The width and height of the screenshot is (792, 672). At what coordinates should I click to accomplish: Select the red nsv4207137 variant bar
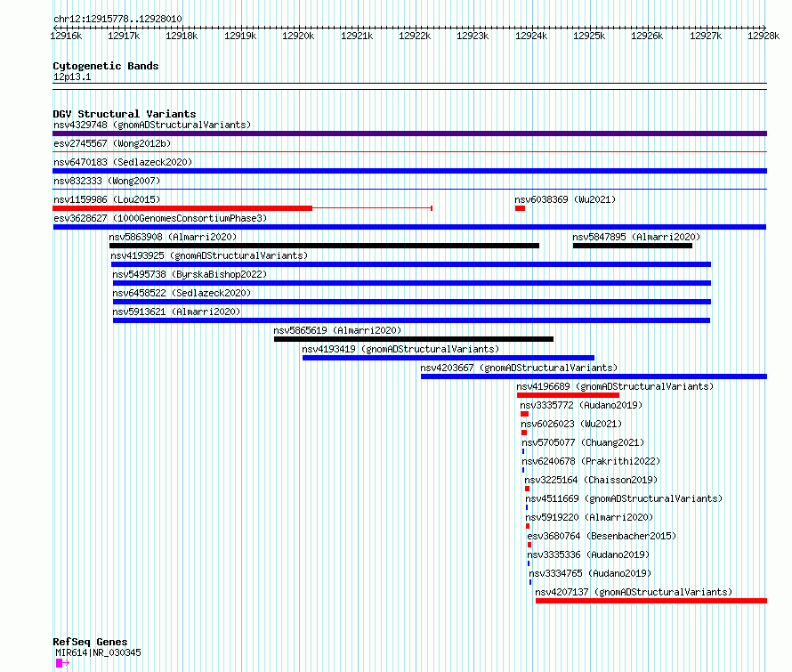[x=651, y=601]
